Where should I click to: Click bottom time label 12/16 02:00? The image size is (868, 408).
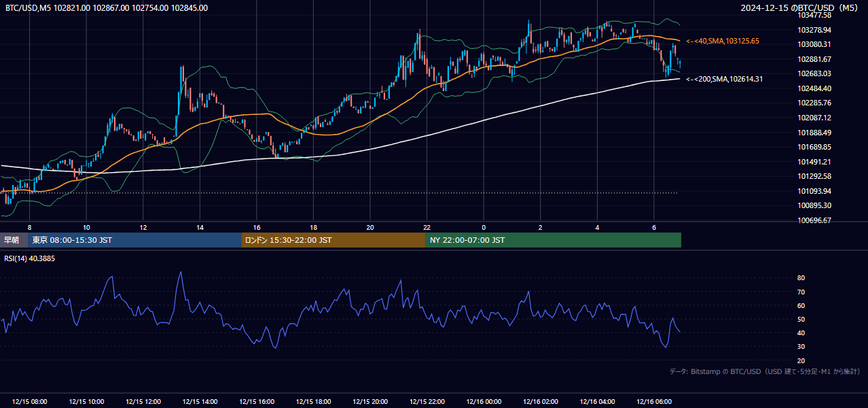(x=541, y=401)
